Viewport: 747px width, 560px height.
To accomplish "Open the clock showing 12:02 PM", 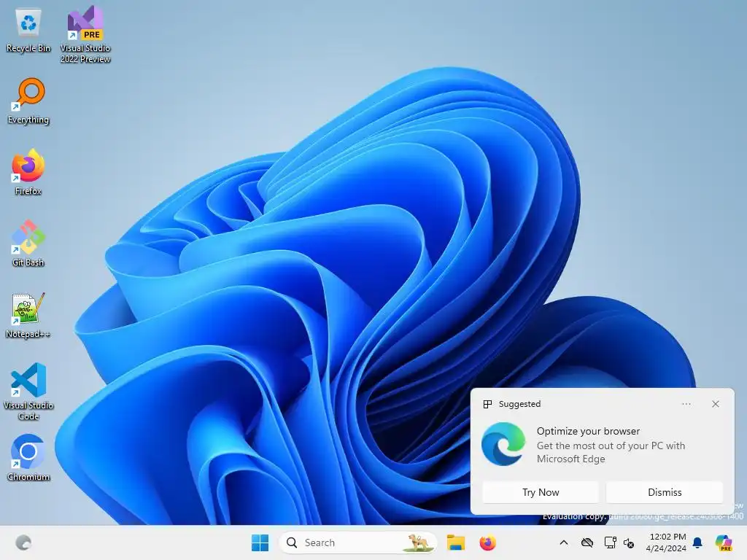I will point(666,542).
